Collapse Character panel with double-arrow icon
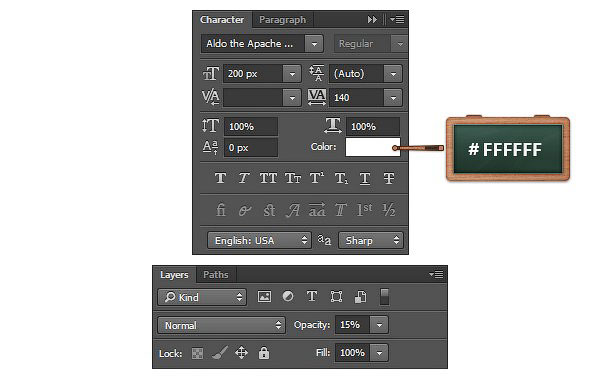The width and height of the screenshot is (600, 379). point(372,19)
